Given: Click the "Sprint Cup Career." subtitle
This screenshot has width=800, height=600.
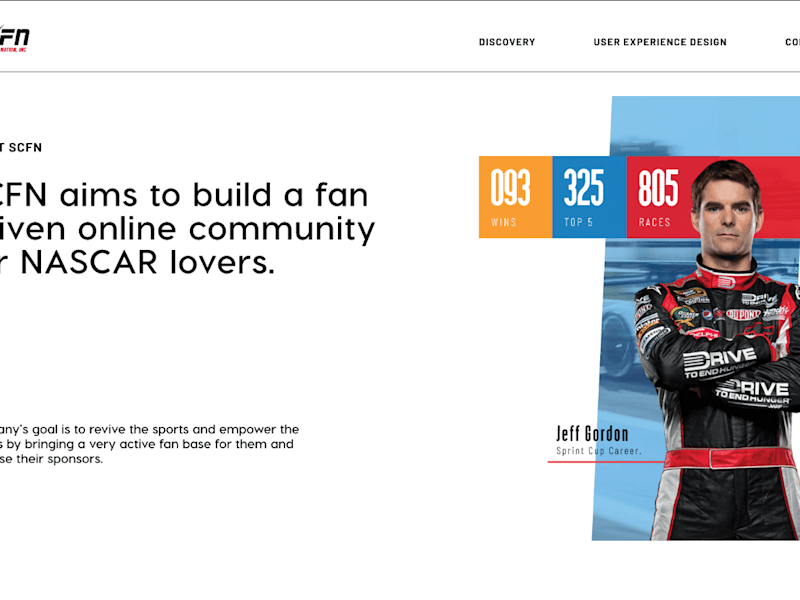Looking at the screenshot, I should (x=598, y=451).
